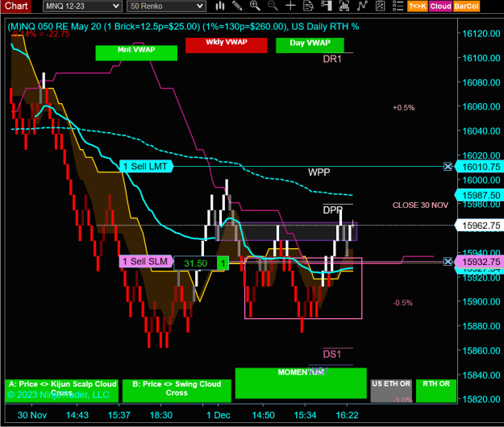Click the 30 Nov date on time axis

(x=32, y=415)
